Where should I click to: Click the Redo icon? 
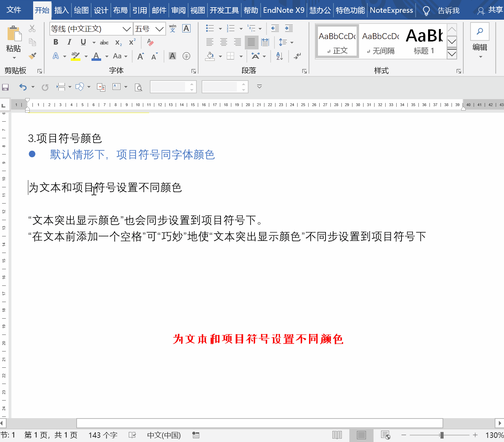point(45,87)
